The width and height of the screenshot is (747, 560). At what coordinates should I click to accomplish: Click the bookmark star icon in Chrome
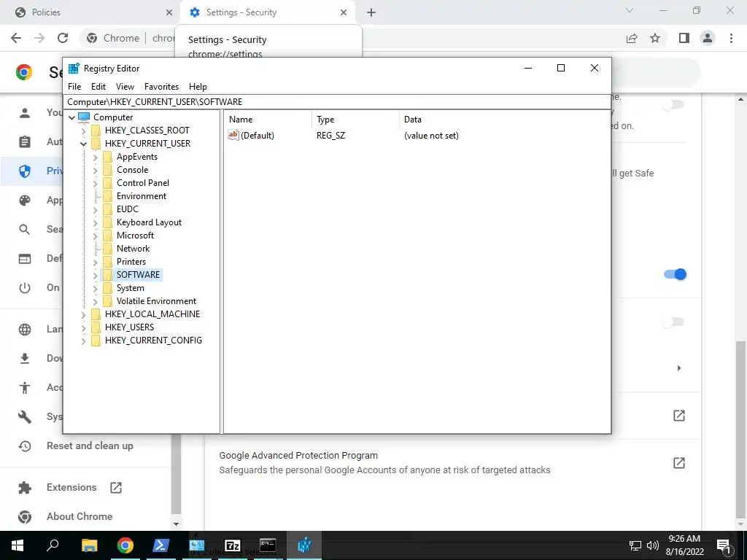655,38
